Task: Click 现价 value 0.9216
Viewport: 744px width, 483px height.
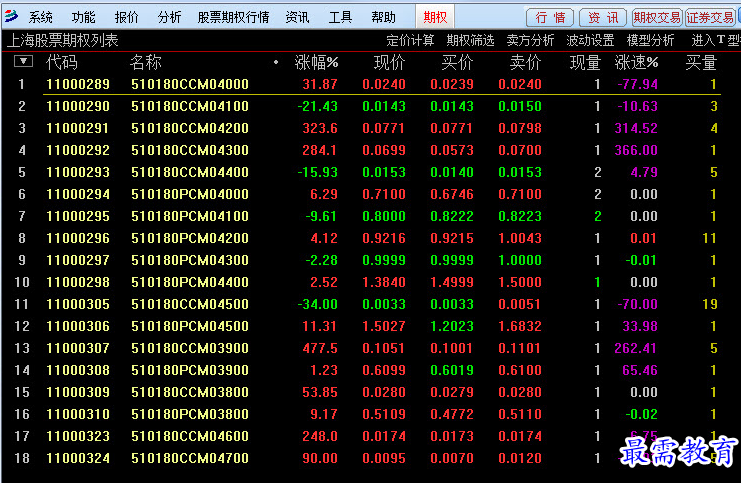Action: [x=384, y=238]
